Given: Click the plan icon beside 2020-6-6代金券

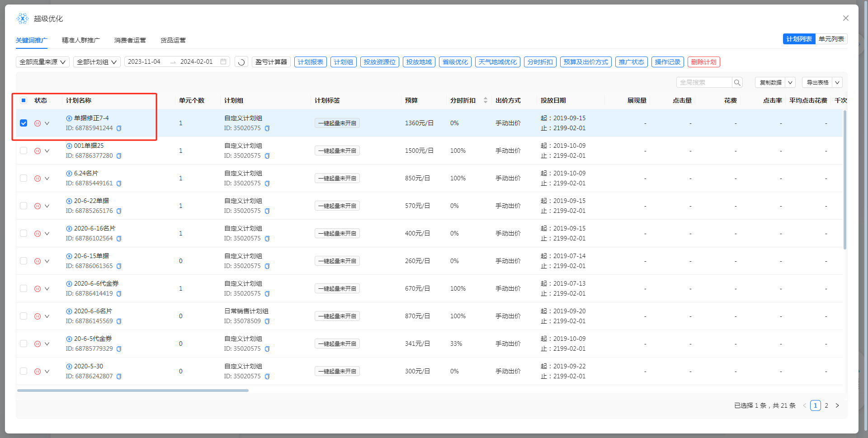Looking at the screenshot, I should (x=69, y=284).
